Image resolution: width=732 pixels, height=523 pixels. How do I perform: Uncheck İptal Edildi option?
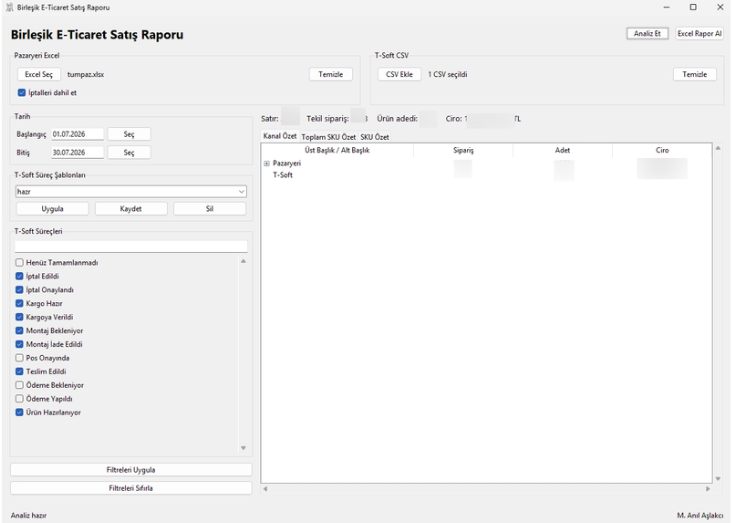19,276
